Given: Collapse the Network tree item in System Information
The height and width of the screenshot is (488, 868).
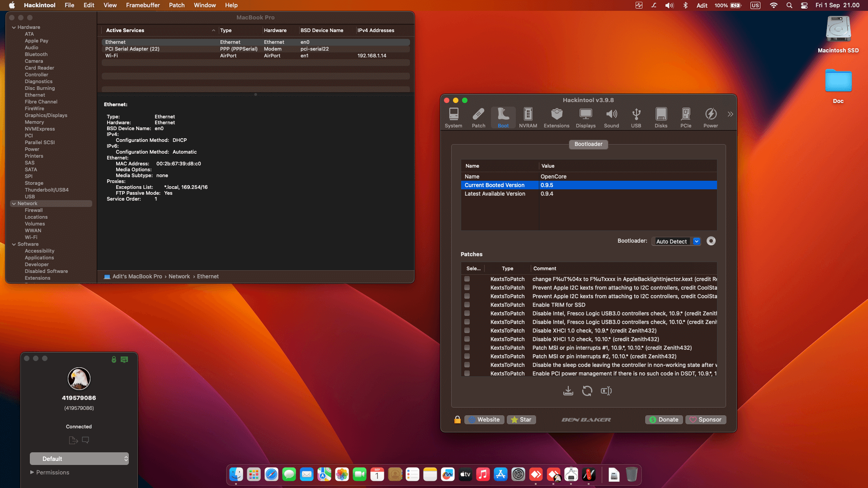Looking at the screenshot, I should click(14, 203).
